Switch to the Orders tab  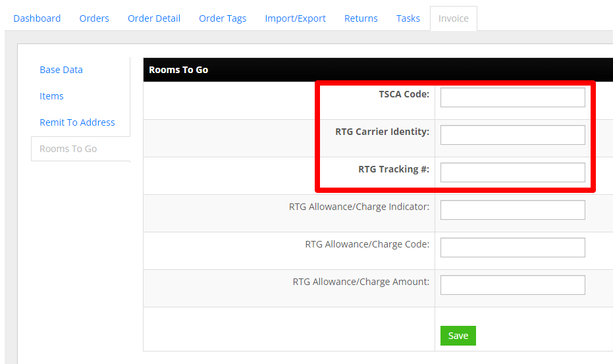93,18
